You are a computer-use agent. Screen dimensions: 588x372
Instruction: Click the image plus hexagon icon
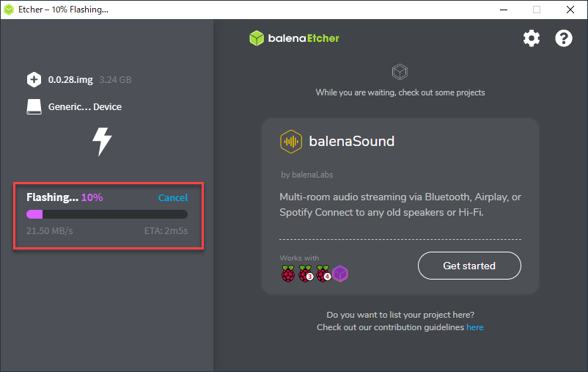pyautogui.click(x=34, y=79)
